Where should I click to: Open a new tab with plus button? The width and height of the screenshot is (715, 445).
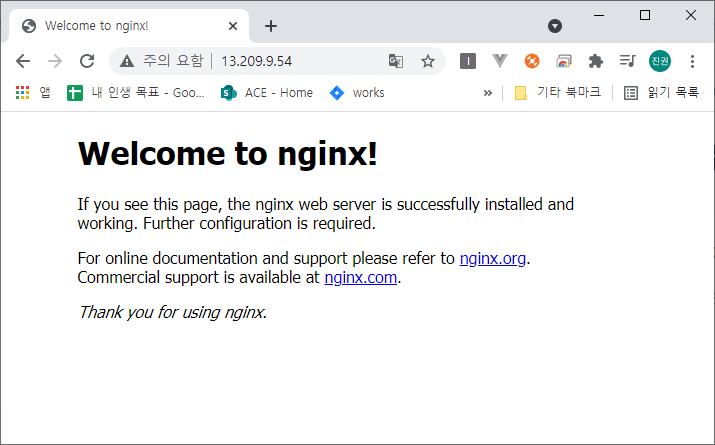coord(271,26)
